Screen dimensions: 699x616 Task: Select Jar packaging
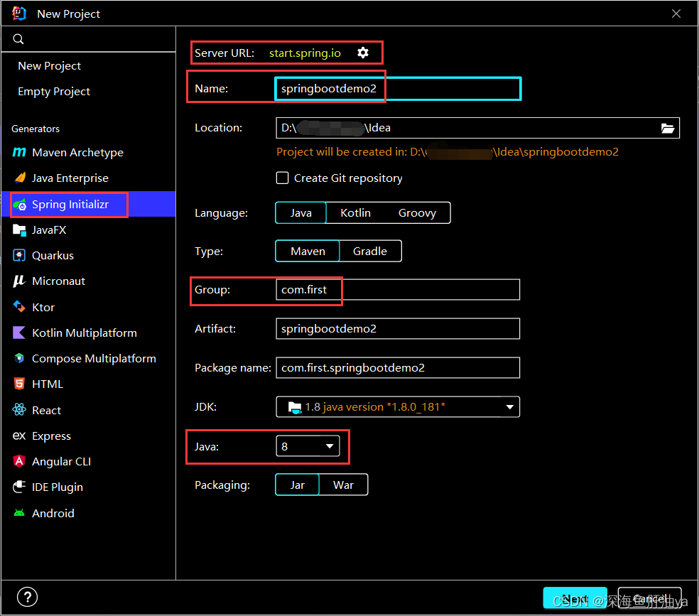tap(298, 485)
